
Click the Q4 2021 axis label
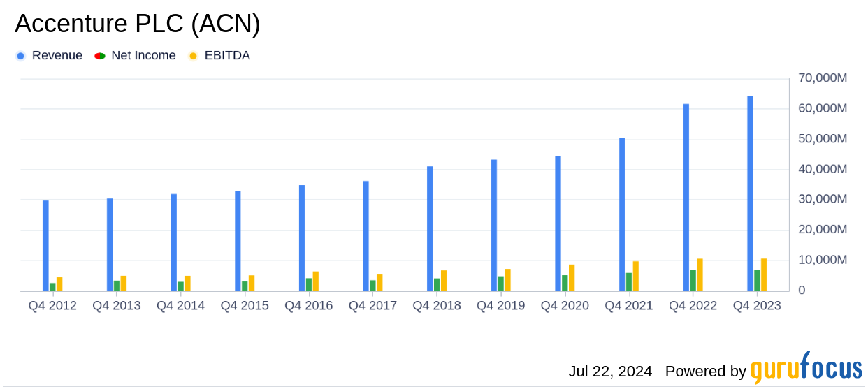point(629,306)
